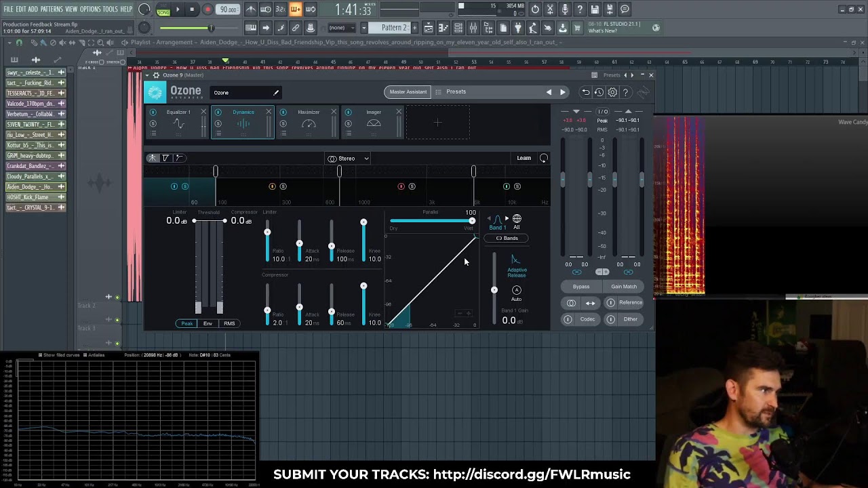
Task: Open the Ozone history icon
Action: point(599,92)
